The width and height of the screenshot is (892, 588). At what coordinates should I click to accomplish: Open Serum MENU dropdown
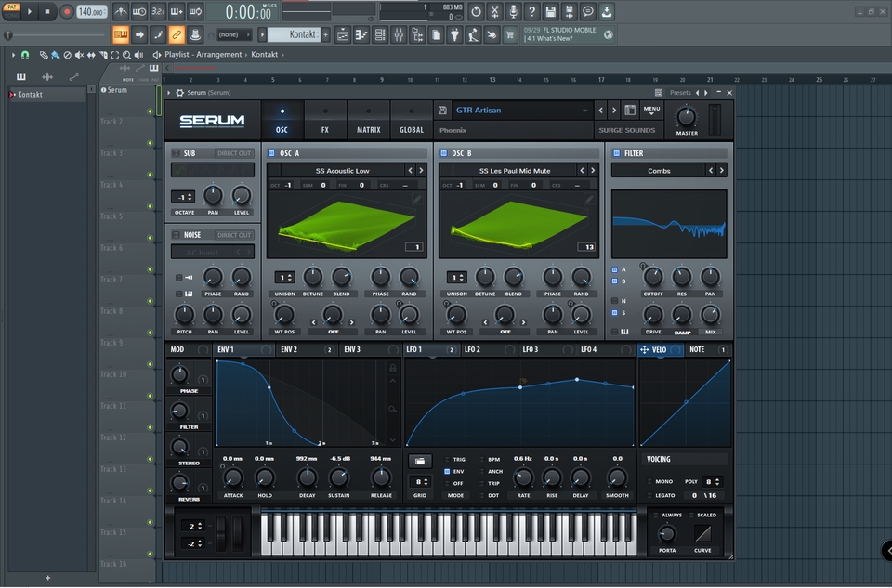coord(651,111)
